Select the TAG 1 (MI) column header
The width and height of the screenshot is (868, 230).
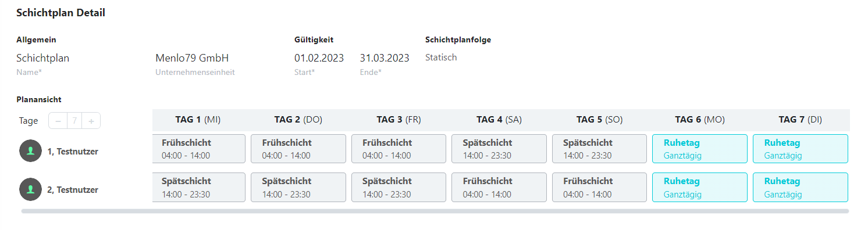tap(198, 120)
